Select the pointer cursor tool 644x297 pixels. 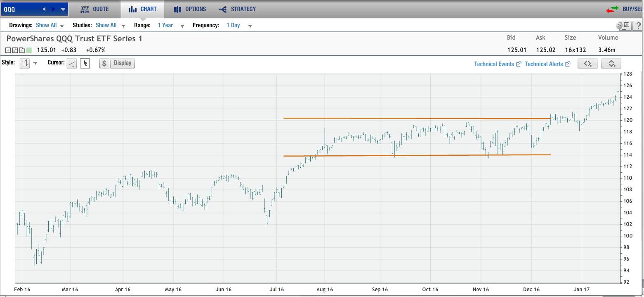click(85, 63)
